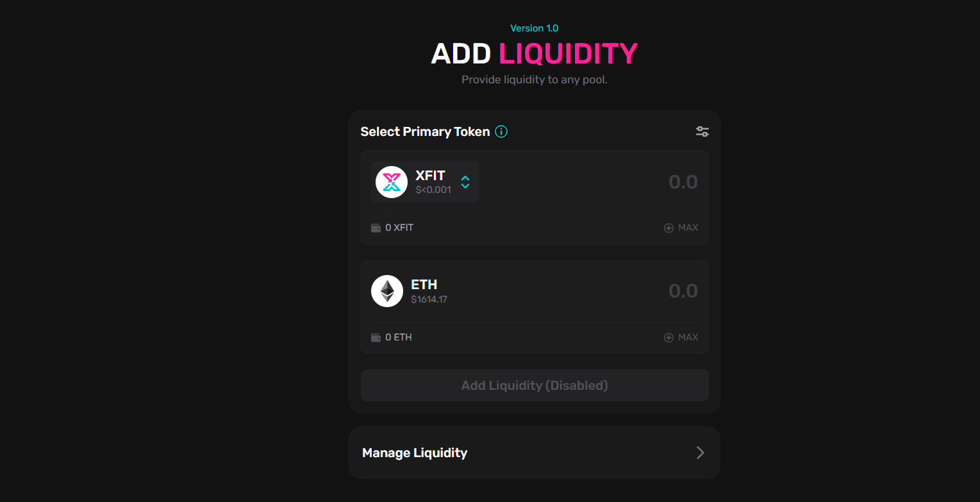980x502 pixels.
Task: Click the wallet icon next to 0 XFIT
Action: tap(376, 228)
